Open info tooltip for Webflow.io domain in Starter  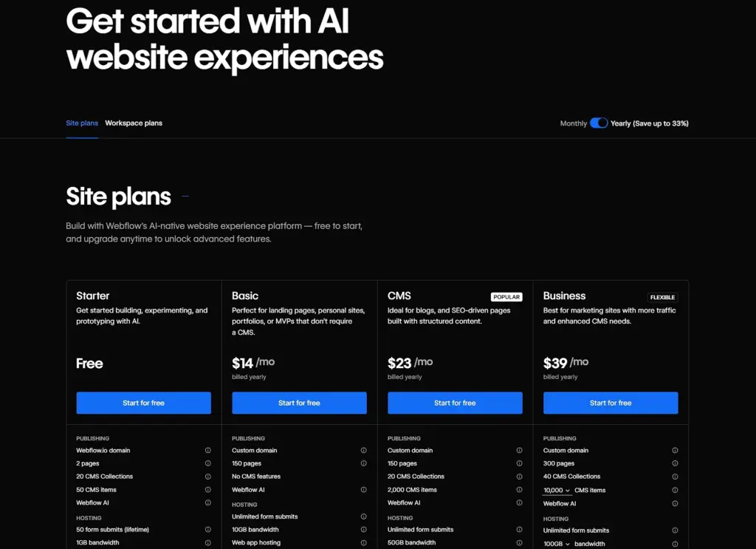point(207,450)
